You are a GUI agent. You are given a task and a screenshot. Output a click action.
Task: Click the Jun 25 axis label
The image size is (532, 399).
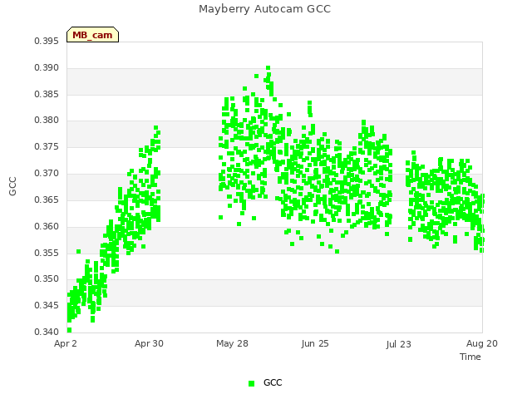pos(315,343)
